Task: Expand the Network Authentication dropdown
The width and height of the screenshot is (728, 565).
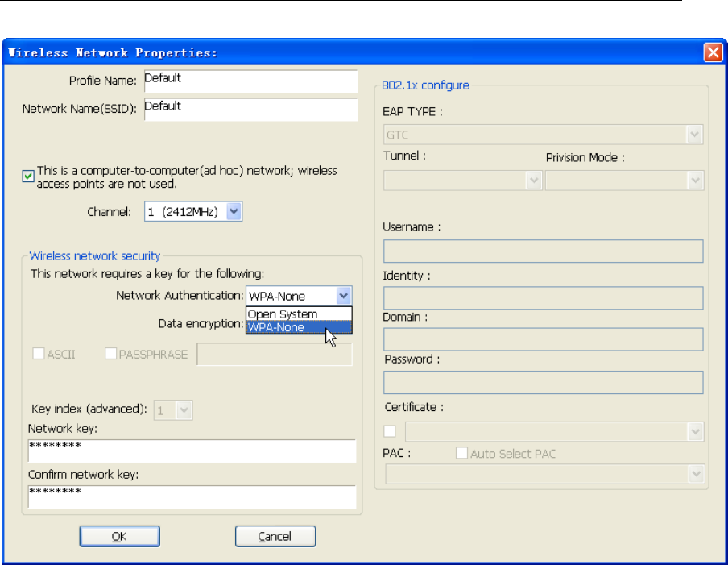Action: pyautogui.click(x=343, y=296)
